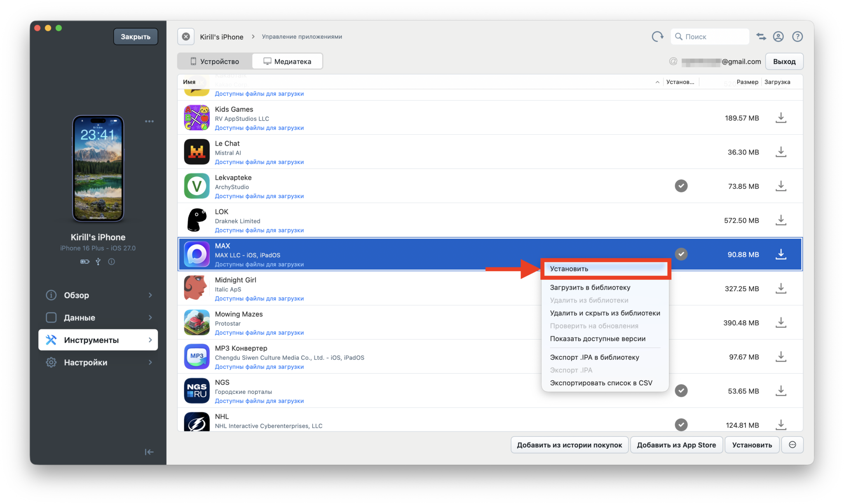Viewport: 844px width, 504px height.
Task: Select the MP3 Конвертер row
Action: click(x=490, y=357)
